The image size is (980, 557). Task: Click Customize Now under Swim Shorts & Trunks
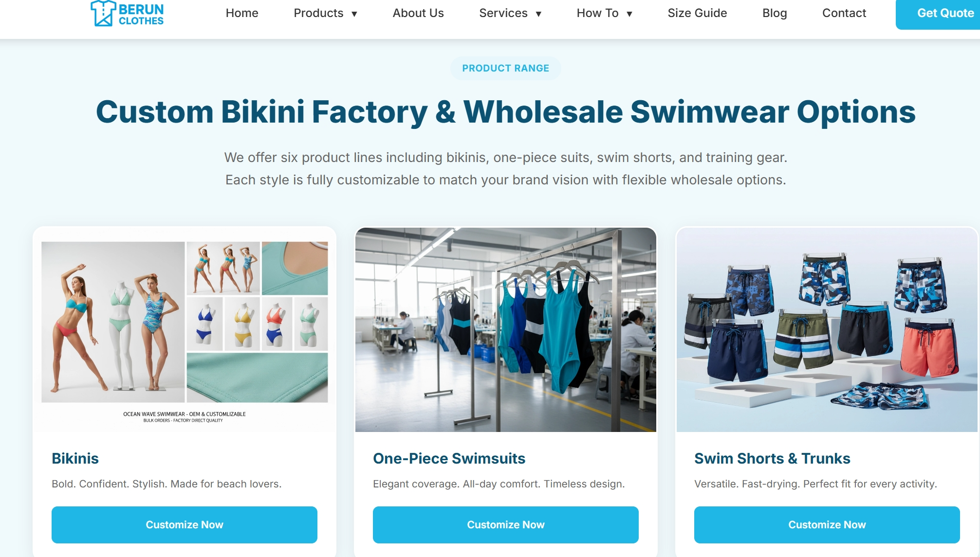click(x=827, y=524)
